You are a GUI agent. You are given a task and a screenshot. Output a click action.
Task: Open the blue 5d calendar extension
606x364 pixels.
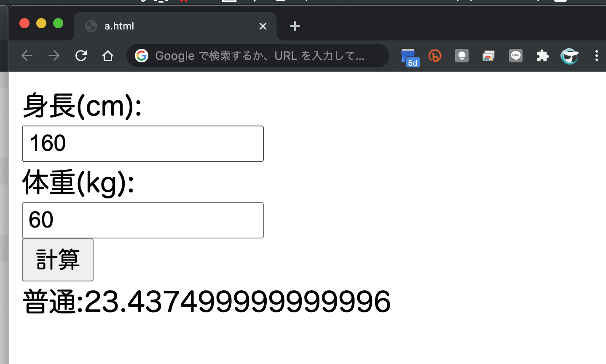410,57
